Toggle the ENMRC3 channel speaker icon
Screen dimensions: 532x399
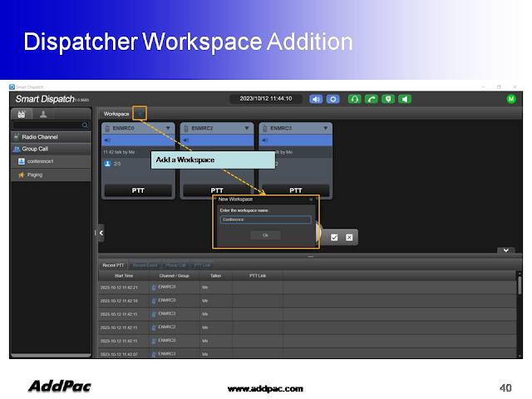click(264, 140)
